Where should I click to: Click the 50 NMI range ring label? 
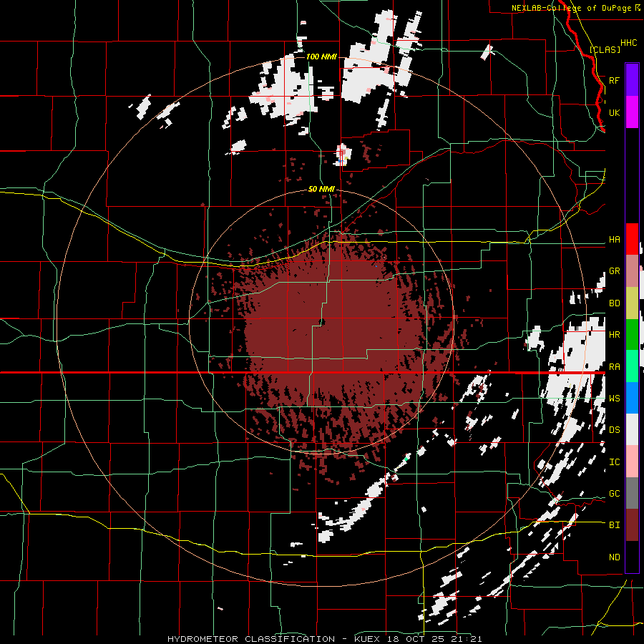[x=321, y=189]
